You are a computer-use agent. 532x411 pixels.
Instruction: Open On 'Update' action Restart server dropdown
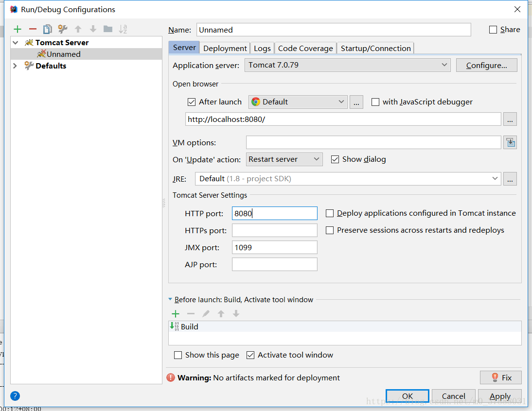click(x=284, y=159)
